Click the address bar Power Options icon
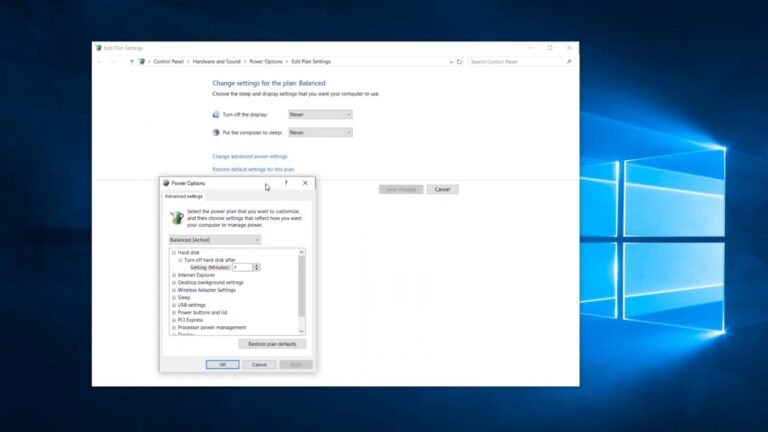The image size is (768, 432). pyautogui.click(x=142, y=62)
